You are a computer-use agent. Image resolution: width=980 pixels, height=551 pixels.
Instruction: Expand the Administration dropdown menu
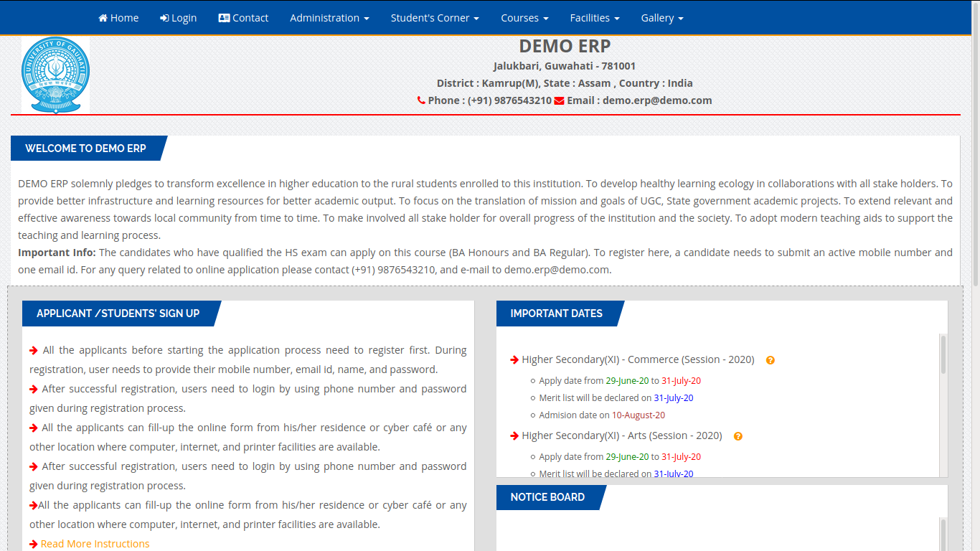pyautogui.click(x=329, y=18)
